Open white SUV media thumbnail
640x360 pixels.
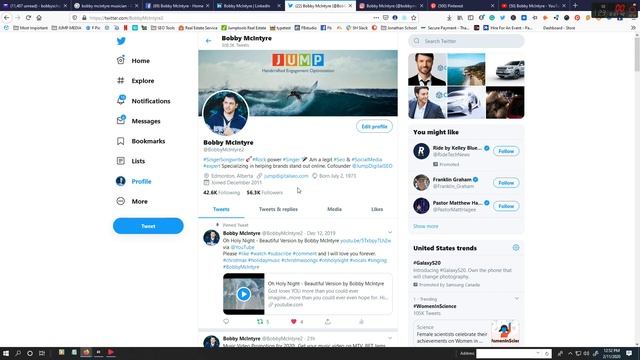[505, 69]
